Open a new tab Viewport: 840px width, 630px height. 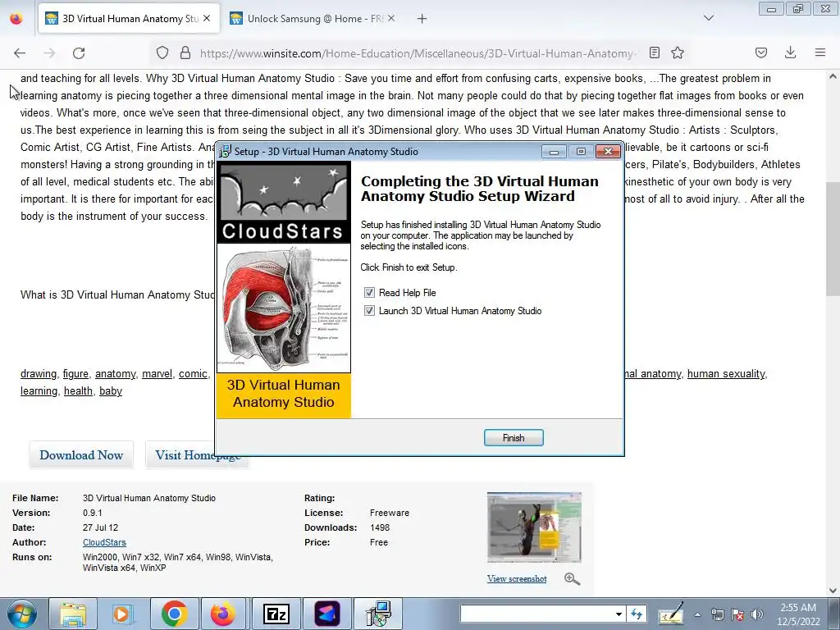[422, 19]
